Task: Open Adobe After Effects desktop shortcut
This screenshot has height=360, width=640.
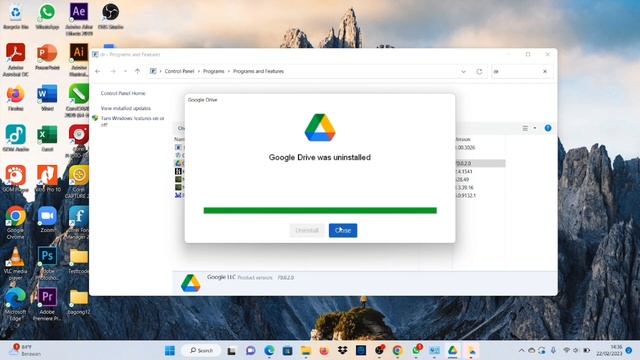Action: pyautogui.click(x=79, y=18)
